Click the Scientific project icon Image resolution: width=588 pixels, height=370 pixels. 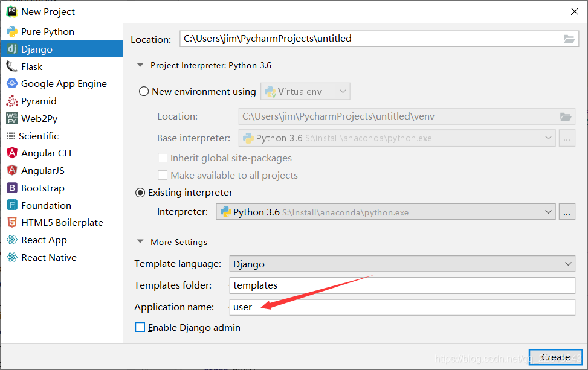click(11, 136)
